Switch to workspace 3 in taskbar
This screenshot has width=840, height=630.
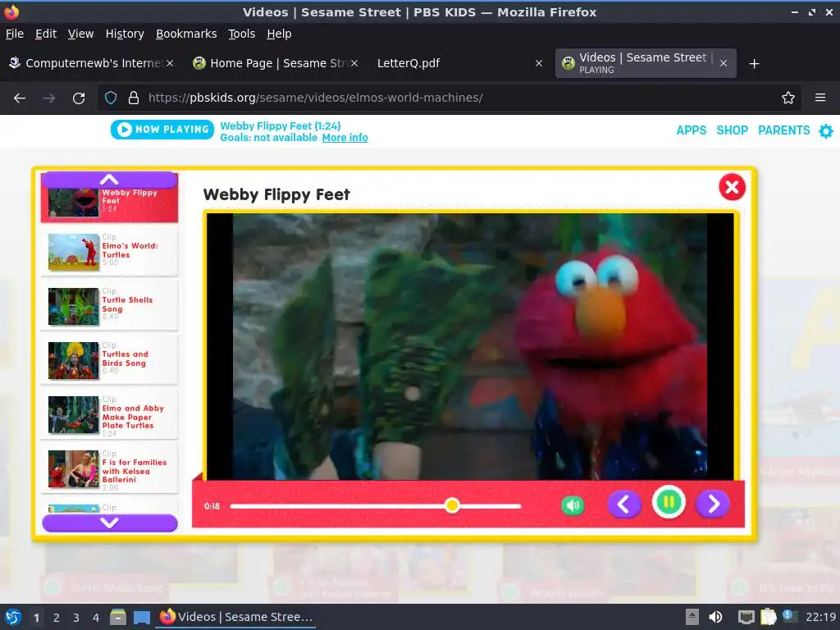76,618
